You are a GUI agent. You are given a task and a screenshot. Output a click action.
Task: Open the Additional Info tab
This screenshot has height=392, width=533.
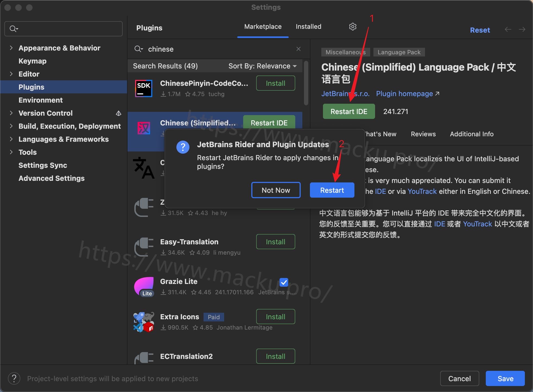pos(472,134)
